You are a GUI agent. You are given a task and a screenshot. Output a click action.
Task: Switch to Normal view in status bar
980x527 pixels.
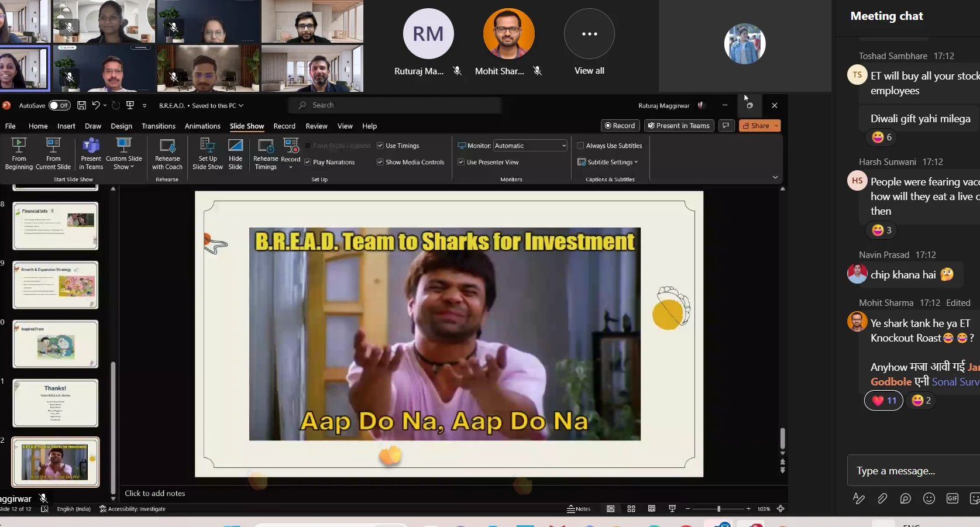(x=610, y=509)
